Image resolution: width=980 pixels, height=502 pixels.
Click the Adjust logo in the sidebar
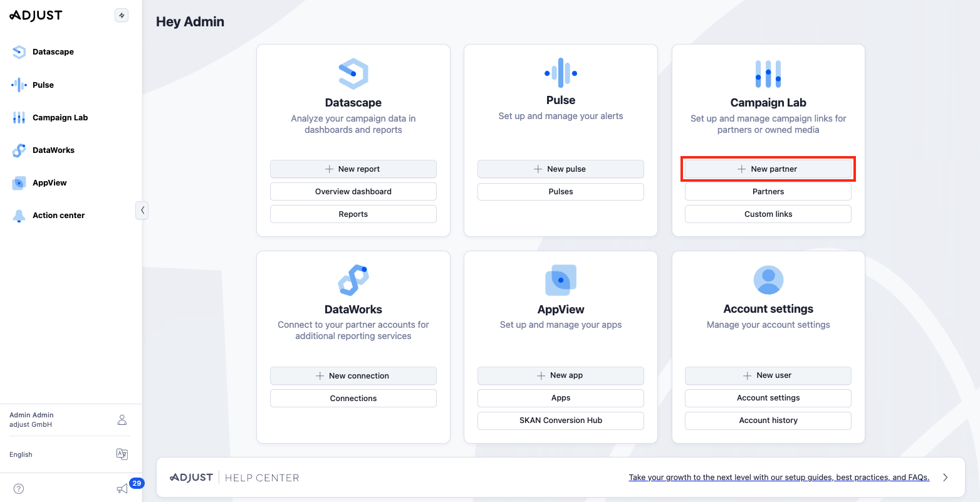point(36,16)
